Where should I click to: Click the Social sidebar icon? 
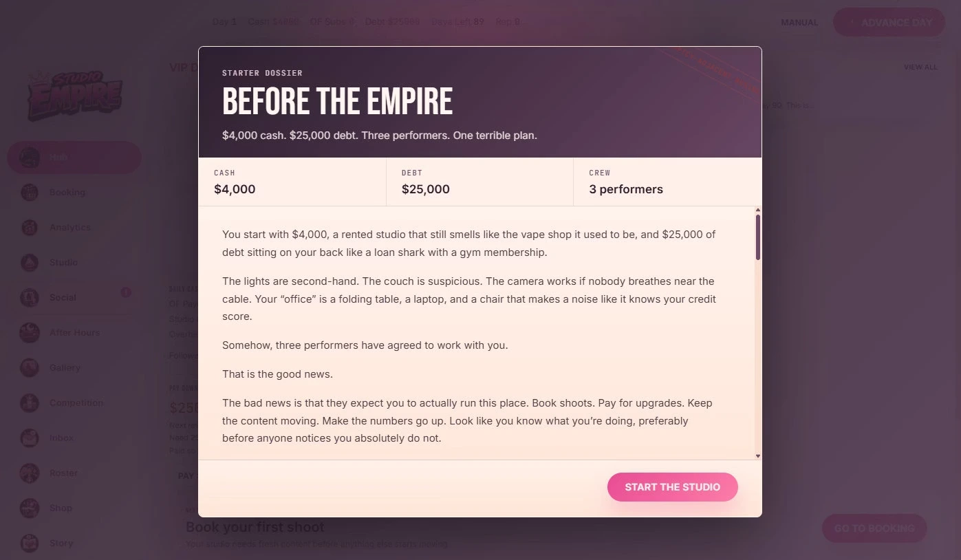30,298
